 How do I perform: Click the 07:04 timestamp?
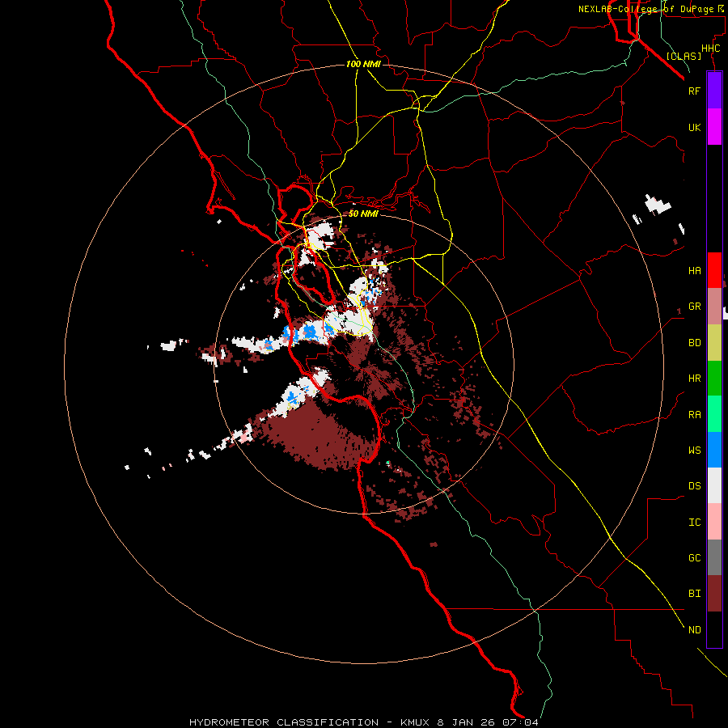click(521, 722)
